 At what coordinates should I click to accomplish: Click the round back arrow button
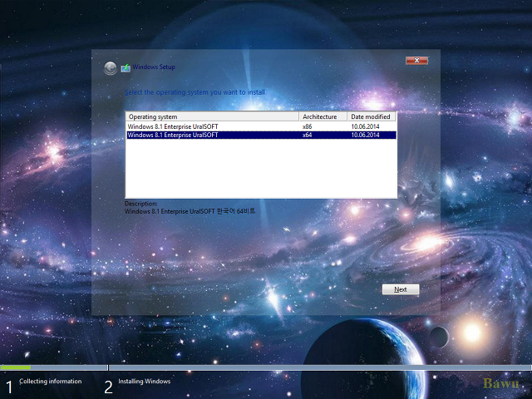(x=110, y=68)
